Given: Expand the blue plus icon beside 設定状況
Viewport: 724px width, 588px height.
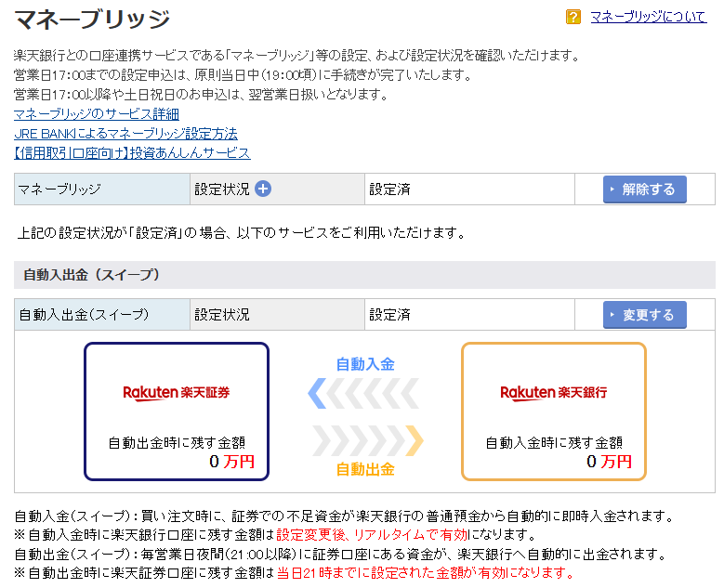Looking at the screenshot, I should point(263,189).
